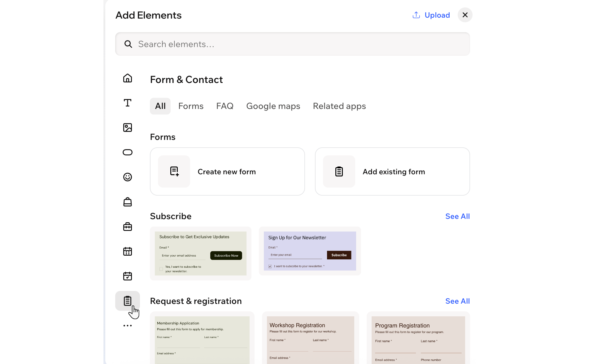
Task: Click the Upload arrow icon
Action: click(416, 15)
